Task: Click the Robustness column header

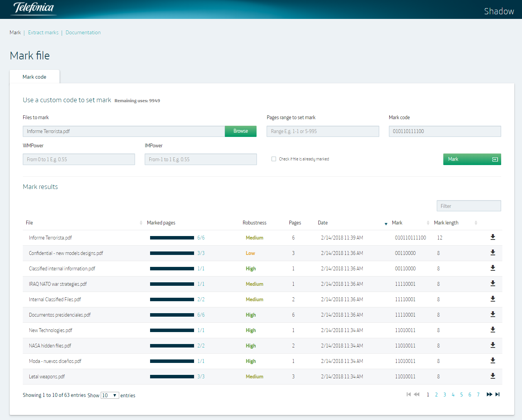Action: [254, 223]
